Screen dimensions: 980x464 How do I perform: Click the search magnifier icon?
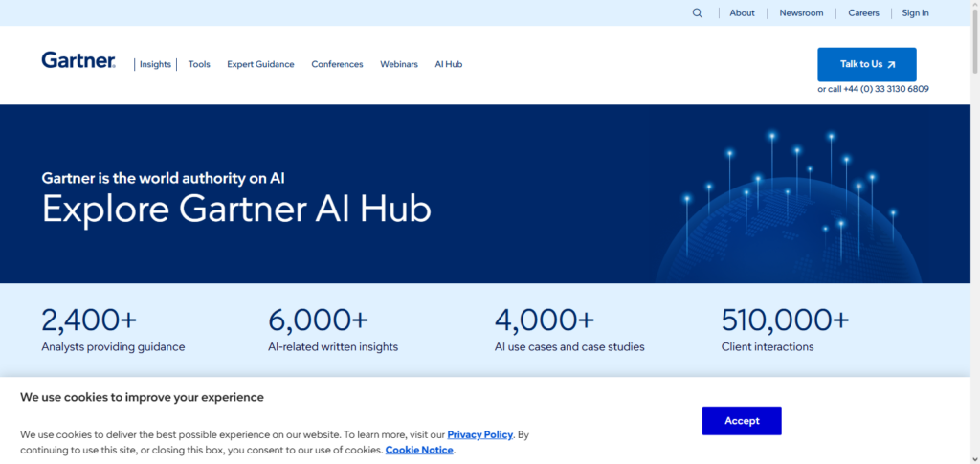[698, 13]
